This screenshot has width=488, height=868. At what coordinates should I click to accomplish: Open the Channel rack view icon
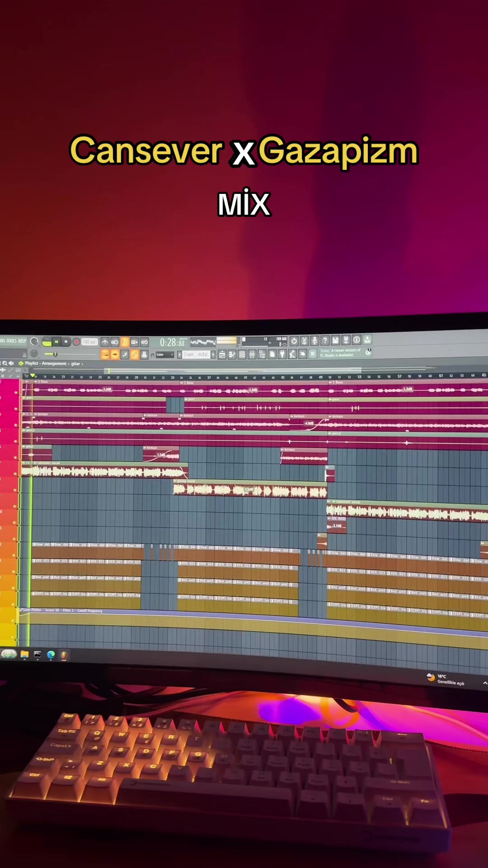(242, 355)
